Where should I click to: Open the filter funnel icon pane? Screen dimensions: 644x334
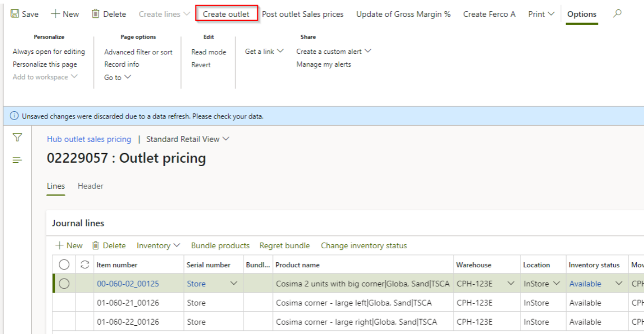coord(17,137)
